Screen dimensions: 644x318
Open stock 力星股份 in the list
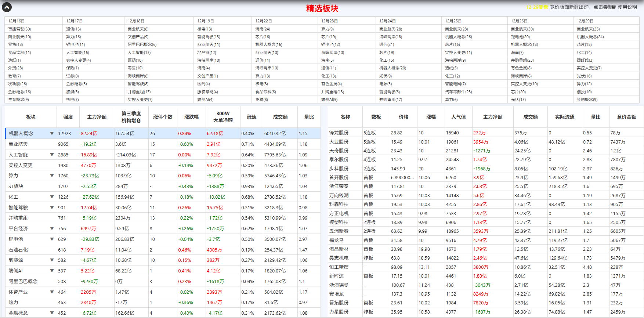point(339,312)
